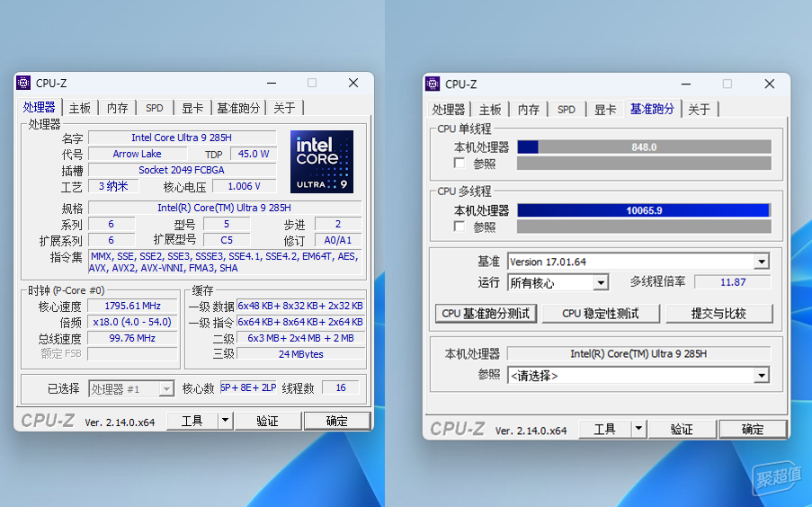Select 基准跑分 tab in left window
This screenshot has width=812, height=507.
[238, 108]
